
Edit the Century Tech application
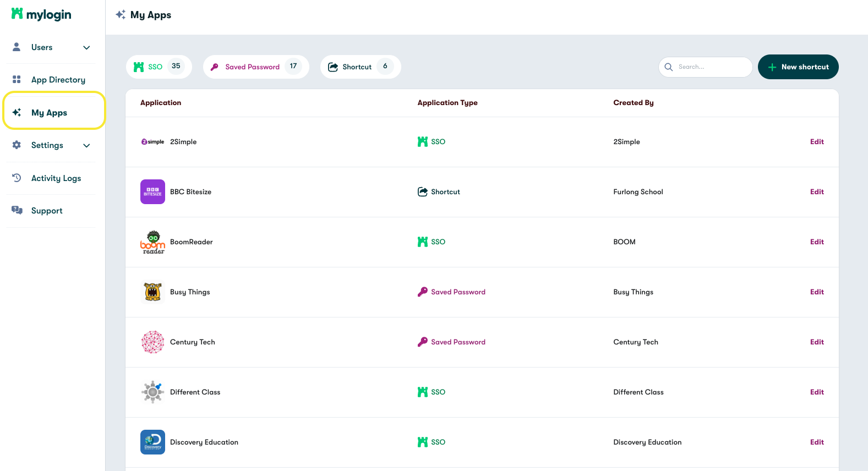817,342
